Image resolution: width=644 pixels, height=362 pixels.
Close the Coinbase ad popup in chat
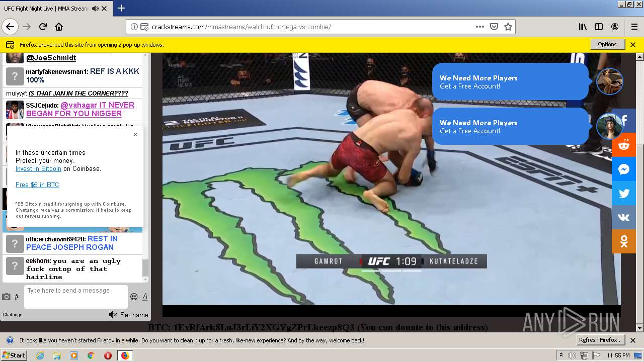pyautogui.click(x=135, y=134)
